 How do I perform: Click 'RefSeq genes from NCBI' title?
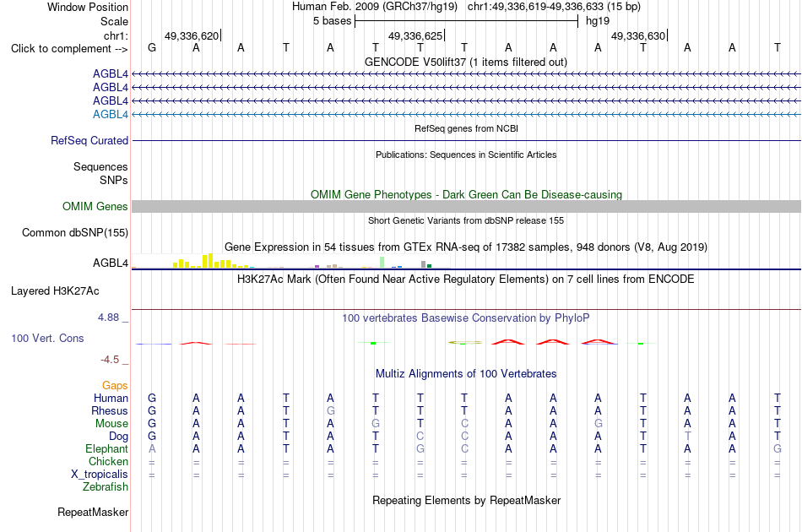(x=466, y=128)
